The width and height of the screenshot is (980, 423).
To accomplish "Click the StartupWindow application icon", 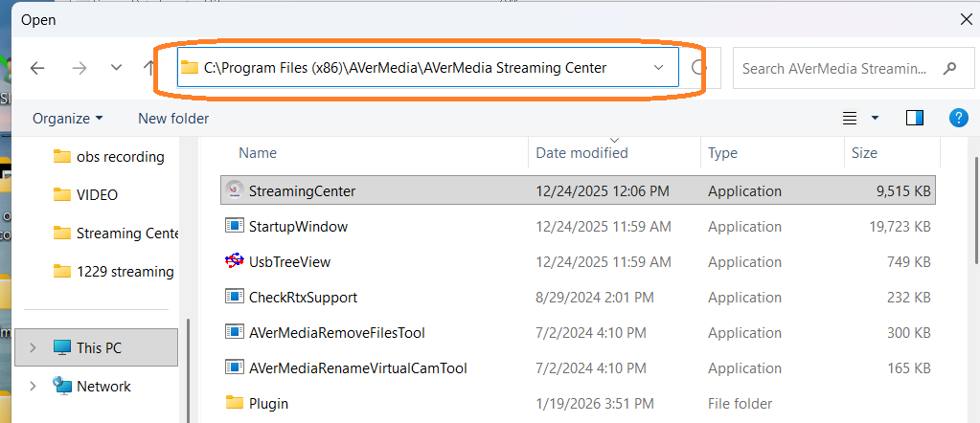I will [x=234, y=226].
